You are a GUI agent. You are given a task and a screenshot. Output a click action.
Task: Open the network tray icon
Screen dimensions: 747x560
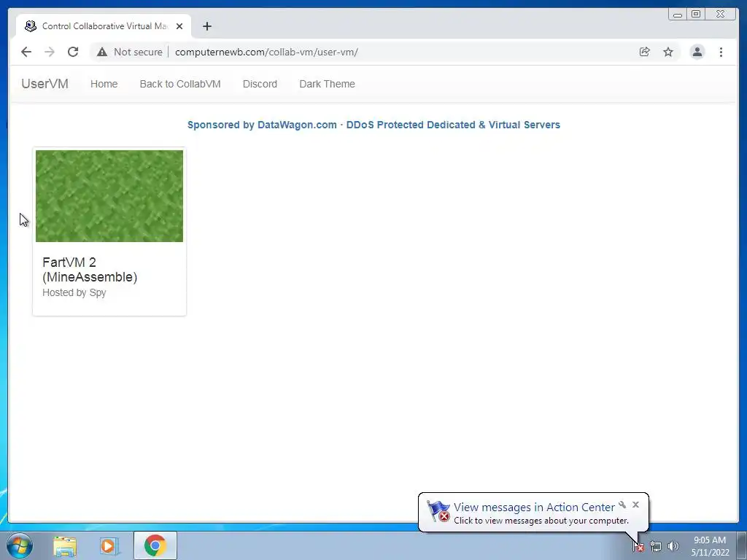point(656,547)
